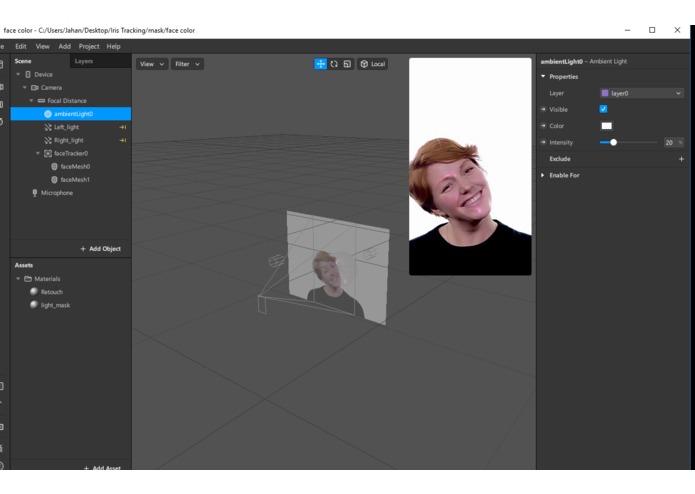
Task: Select the camera plane in 3D viewport
Action: [x=338, y=267]
